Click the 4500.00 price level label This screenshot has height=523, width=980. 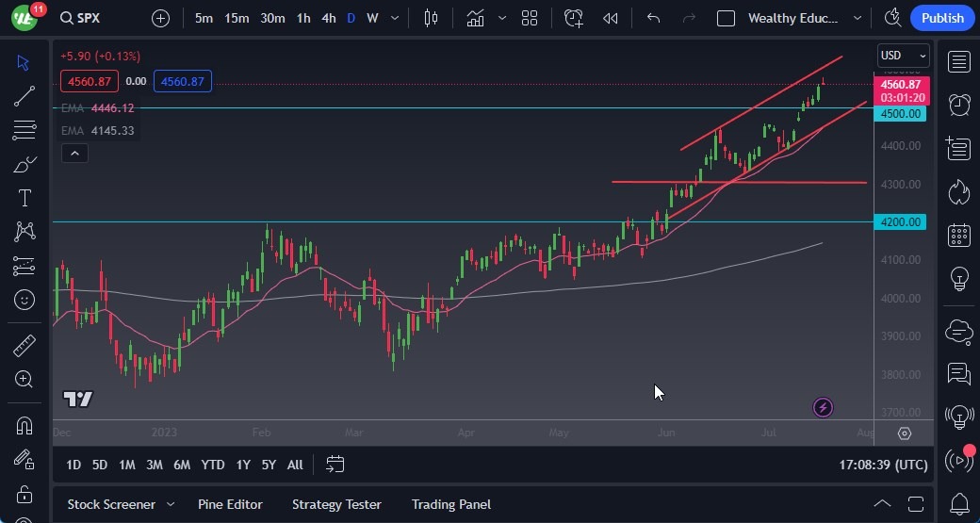coord(901,114)
